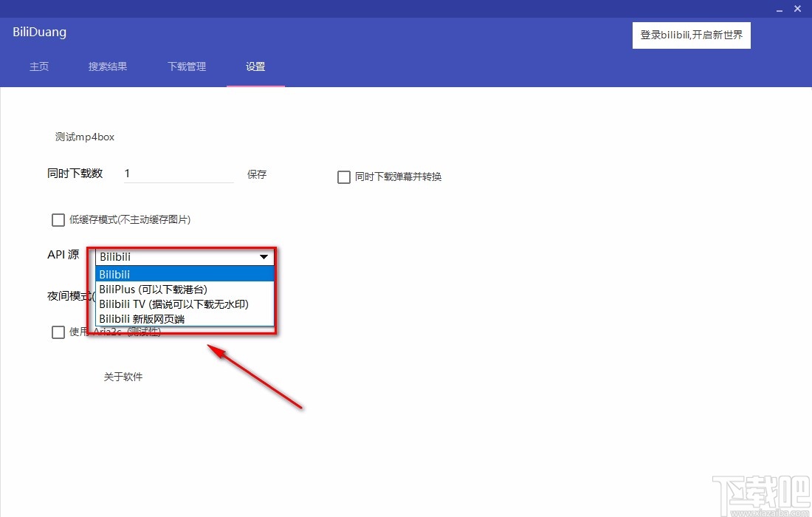Open the 搜索结果 tab
Image resolution: width=812 pixels, height=517 pixels.
click(107, 66)
